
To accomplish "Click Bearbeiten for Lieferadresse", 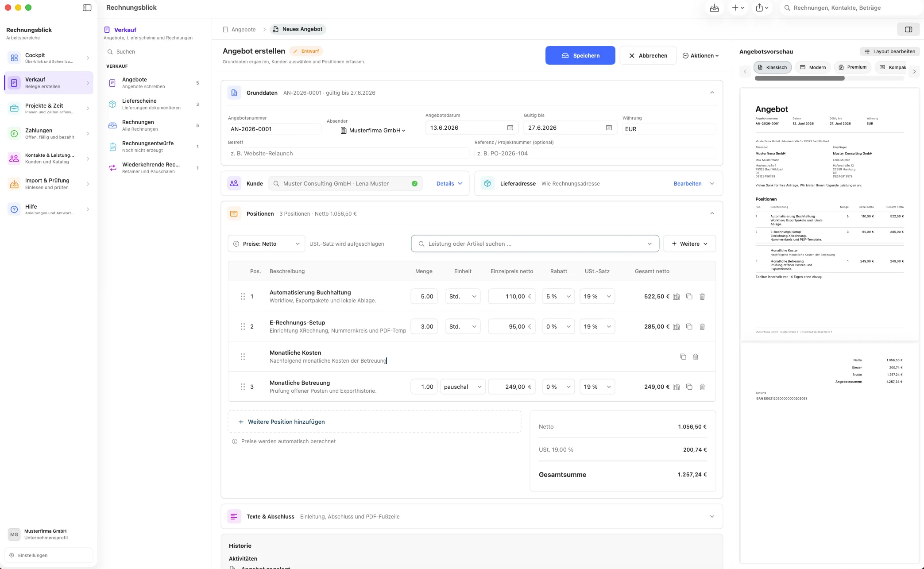I will pos(687,184).
